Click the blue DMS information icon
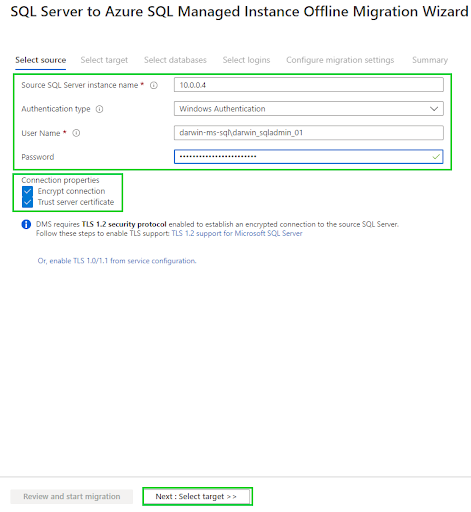This screenshot has height=512, width=471. (x=26, y=224)
